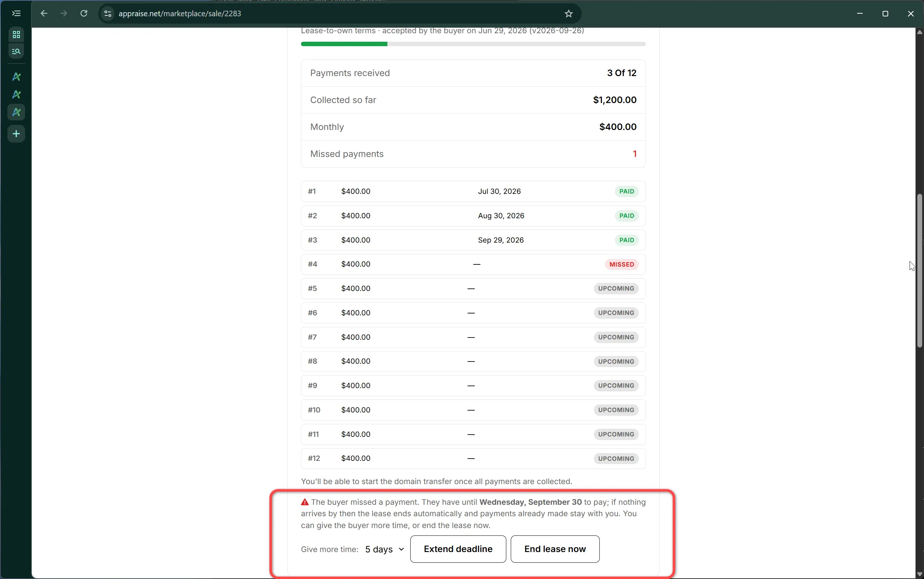Image resolution: width=924 pixels, height=579 pixels.
Task: Select the 'Sep 29, 2026' payment date
Action: (500, 240)
